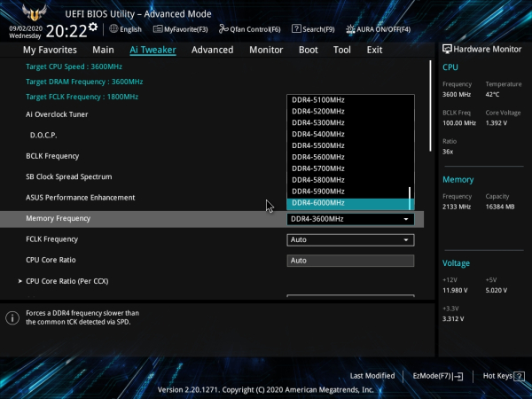Go to the Boot tab
Screen dimensions: 532x399
308,50
